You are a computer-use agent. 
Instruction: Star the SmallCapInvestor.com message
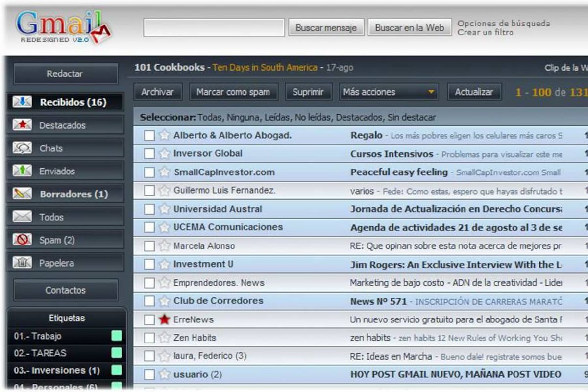coord(164,172)
